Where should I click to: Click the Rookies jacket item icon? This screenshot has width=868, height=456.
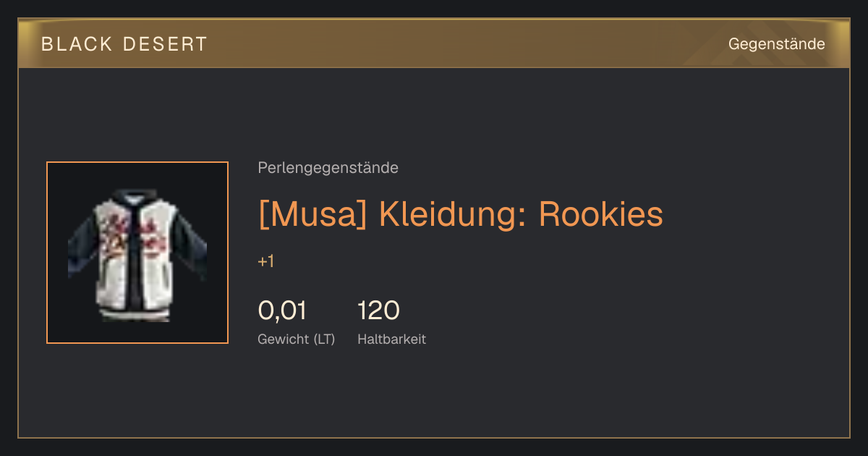point(137,253)
